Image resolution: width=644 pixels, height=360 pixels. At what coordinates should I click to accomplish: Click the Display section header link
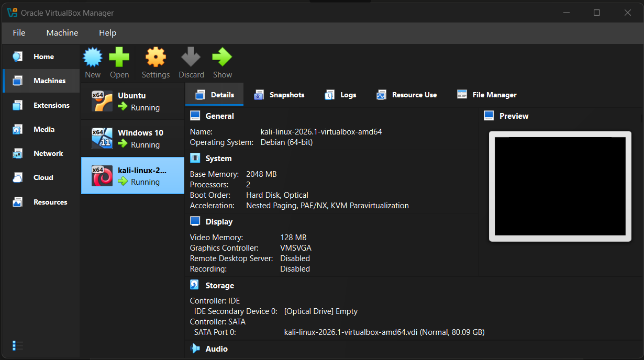[x=219, y=221]
